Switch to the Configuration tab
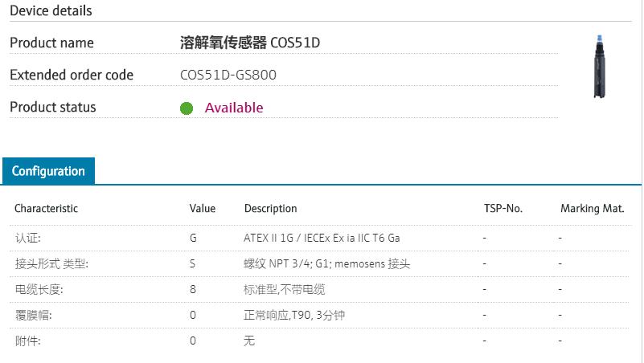This screenshot has width=644, height=363. 48,171
